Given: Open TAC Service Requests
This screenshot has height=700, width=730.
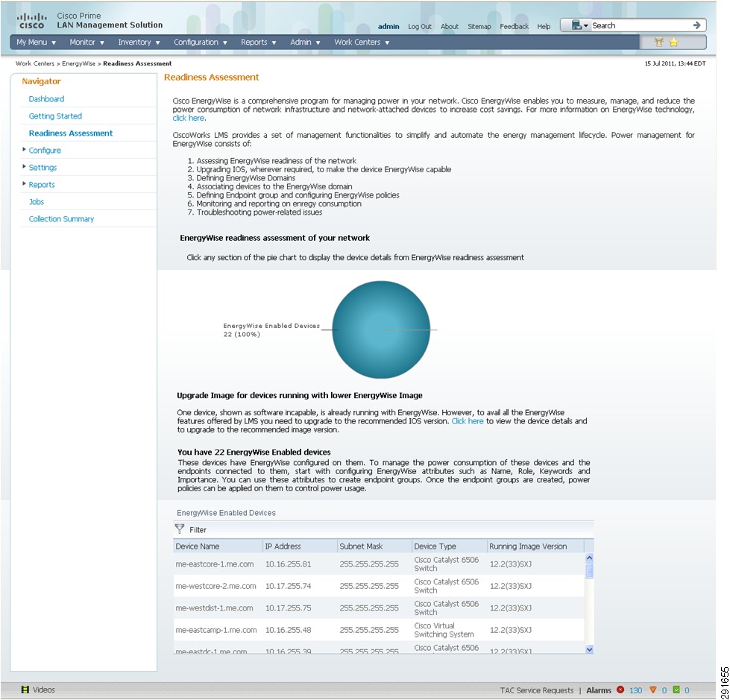Looking at the screenshot, I should 537,690.
